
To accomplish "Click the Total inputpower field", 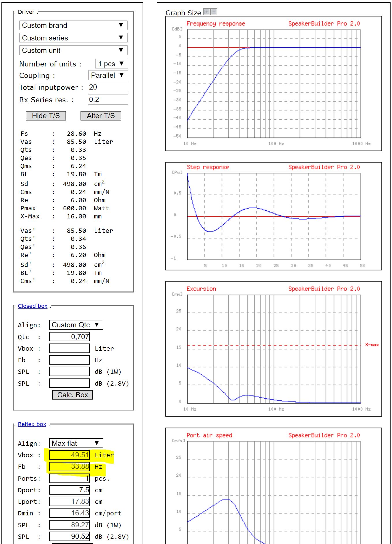I will pos(108,87).
